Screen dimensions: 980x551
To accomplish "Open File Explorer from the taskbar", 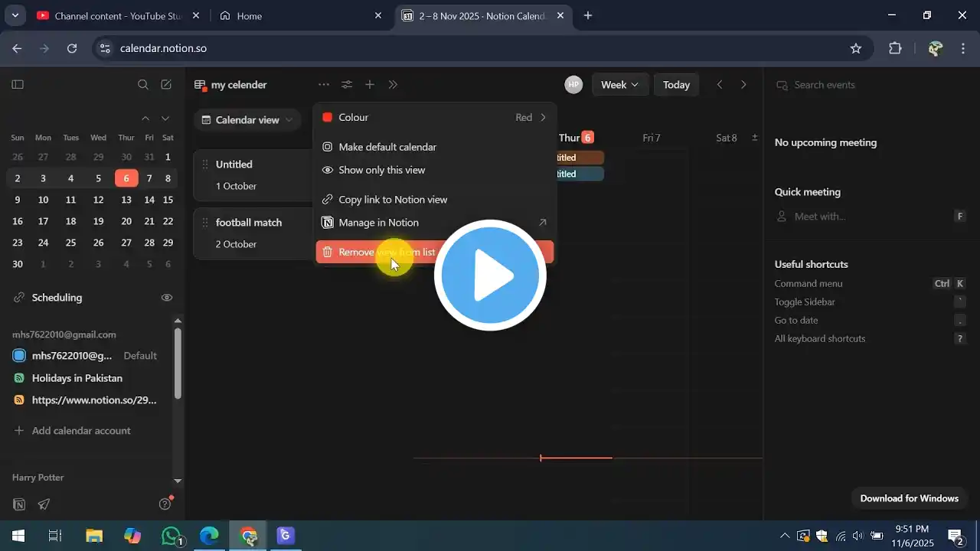I will pyautogui.click(x=94, y=536).
